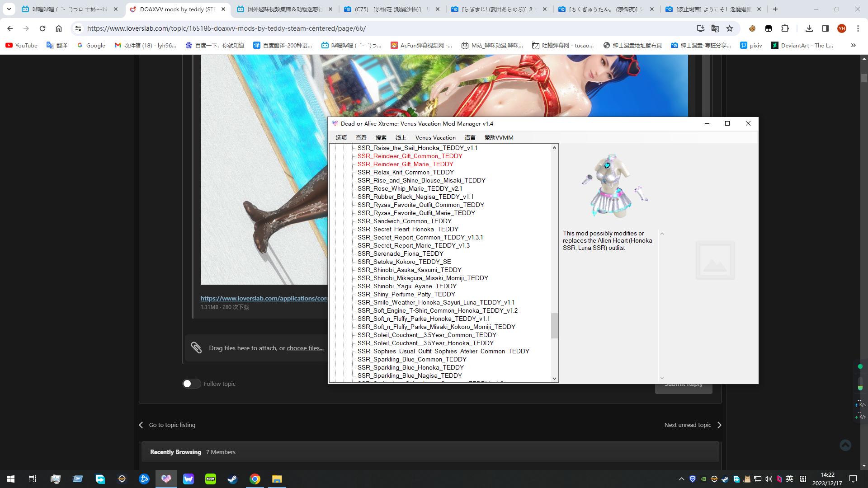
Task: Open the 语言 menu
Action: coord(470,138)
